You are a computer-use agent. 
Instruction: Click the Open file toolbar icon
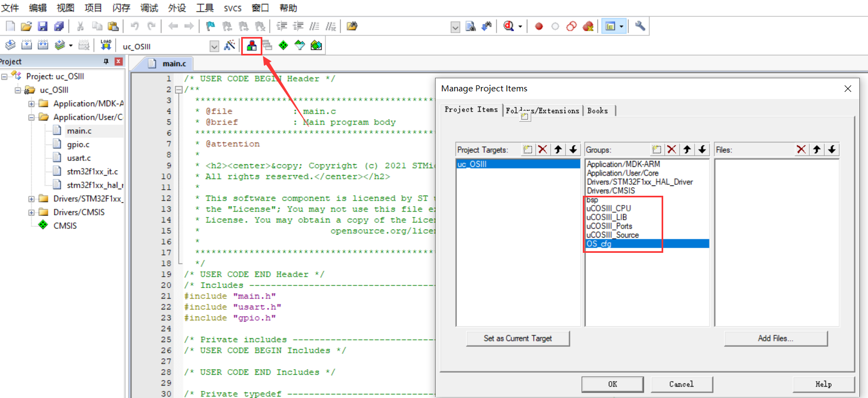click(x=26, y=26)
